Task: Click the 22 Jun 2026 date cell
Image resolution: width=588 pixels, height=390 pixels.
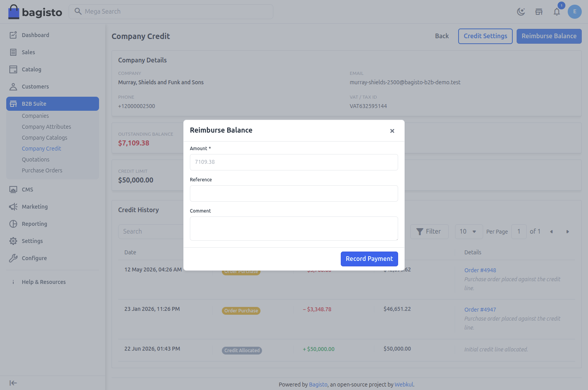Action: [152, 349]
